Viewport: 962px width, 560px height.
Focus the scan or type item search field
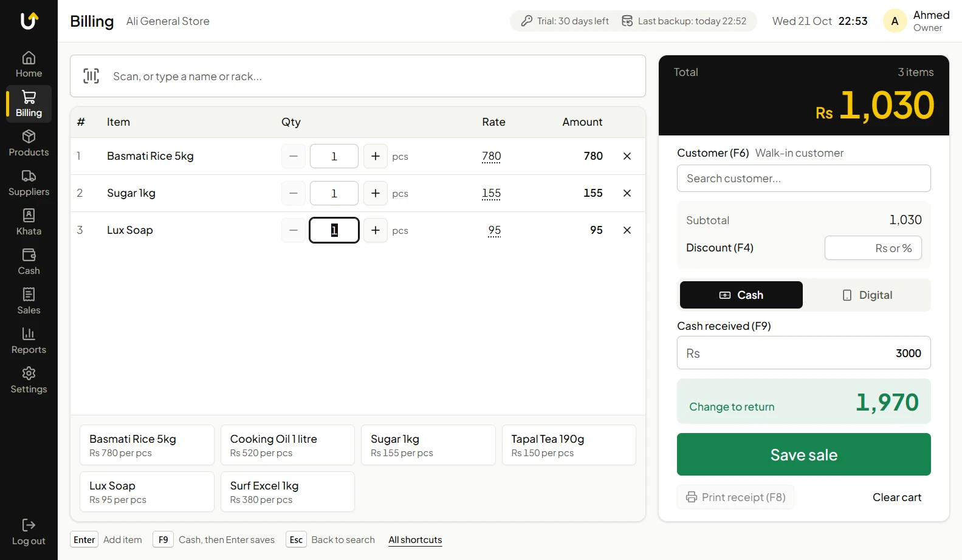click(358, 76)
